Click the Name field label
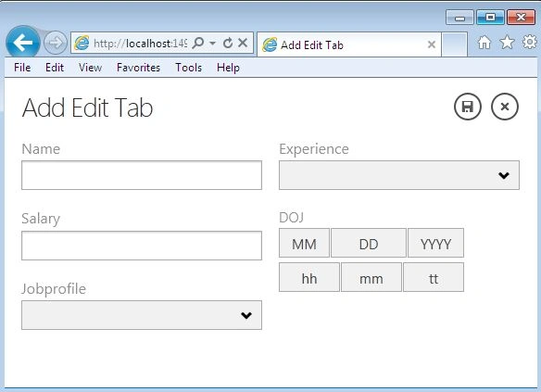This screenshot has height=392, width=541. (x=41, y=149)
